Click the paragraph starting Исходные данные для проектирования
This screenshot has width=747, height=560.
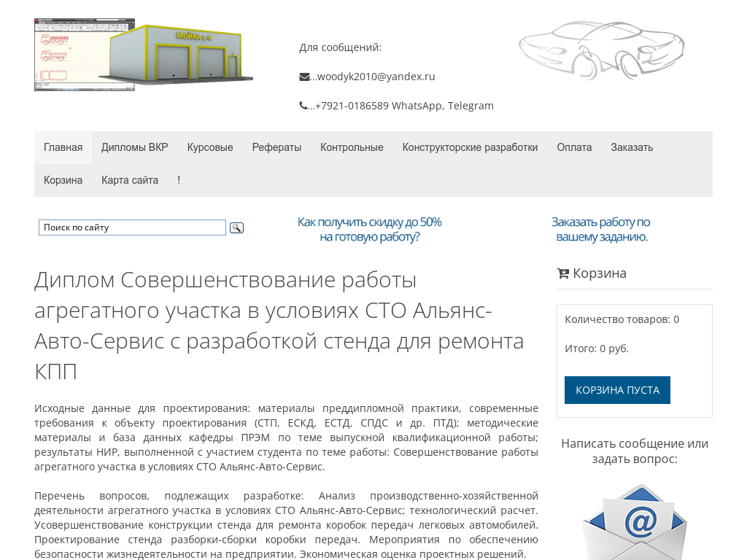[x=286, y=437]
